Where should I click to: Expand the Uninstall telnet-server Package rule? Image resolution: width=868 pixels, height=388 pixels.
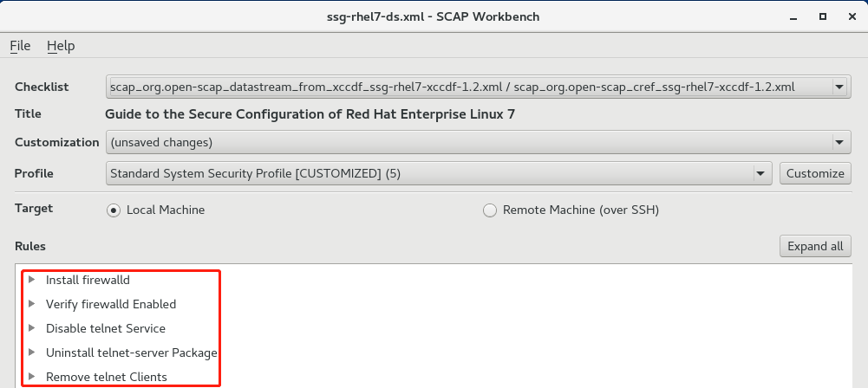(x=31, y=352)
